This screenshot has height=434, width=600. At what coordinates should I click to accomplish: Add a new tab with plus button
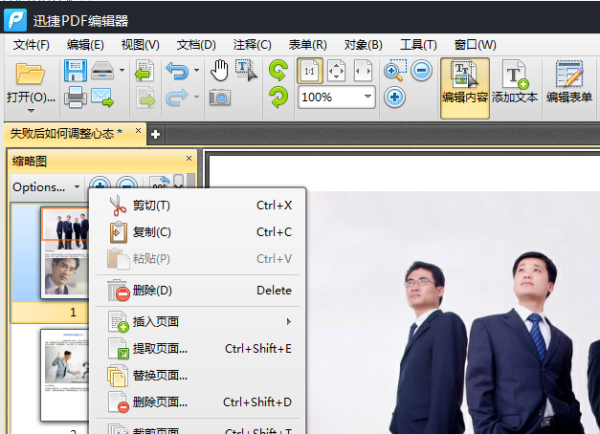(155, 135)
